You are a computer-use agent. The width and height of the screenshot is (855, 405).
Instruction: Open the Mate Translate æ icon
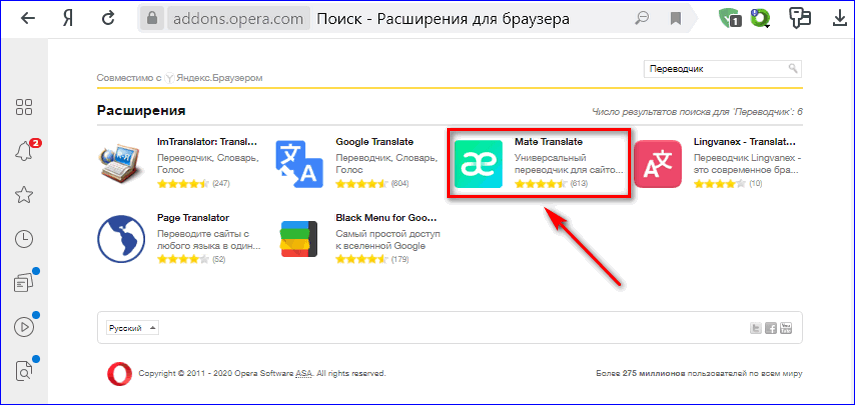point(478,164)
